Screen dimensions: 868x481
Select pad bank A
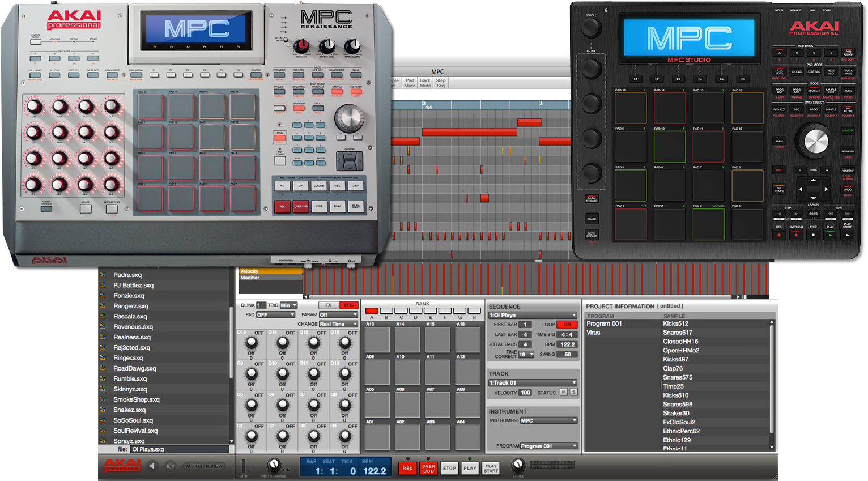pyautogui.click(x=372, y=310)
